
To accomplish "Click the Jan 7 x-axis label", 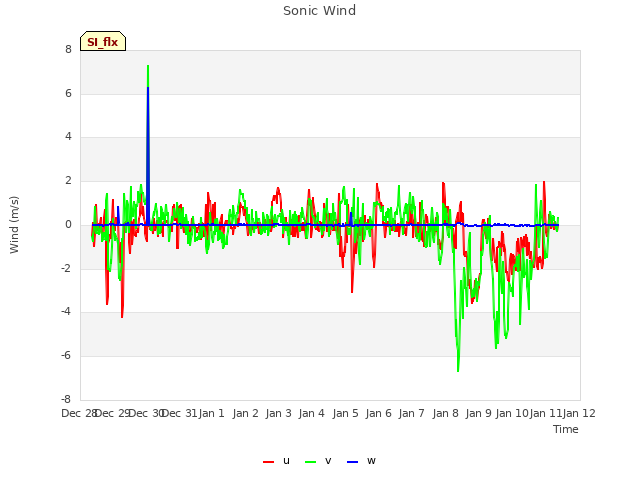I will coord(412,413).
